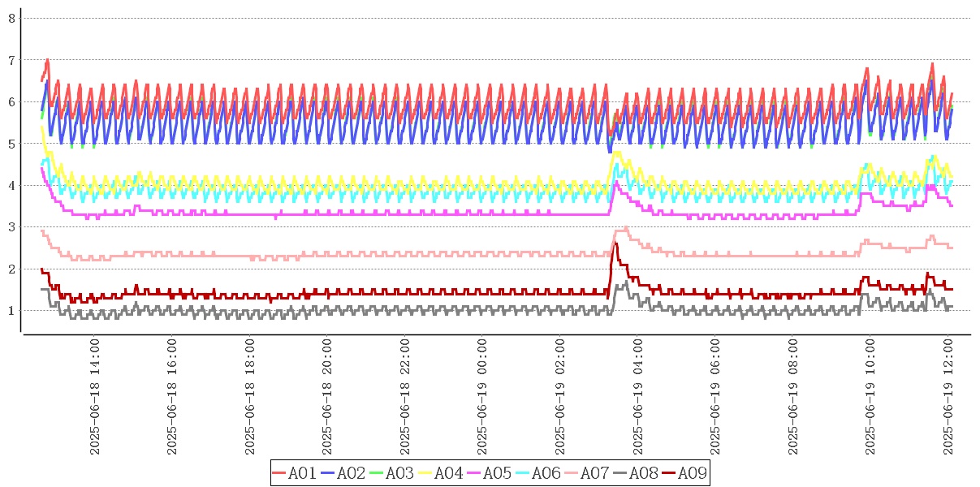
Task: Click the 2025-06-19 04:00 time label
Action: (638, 398)
